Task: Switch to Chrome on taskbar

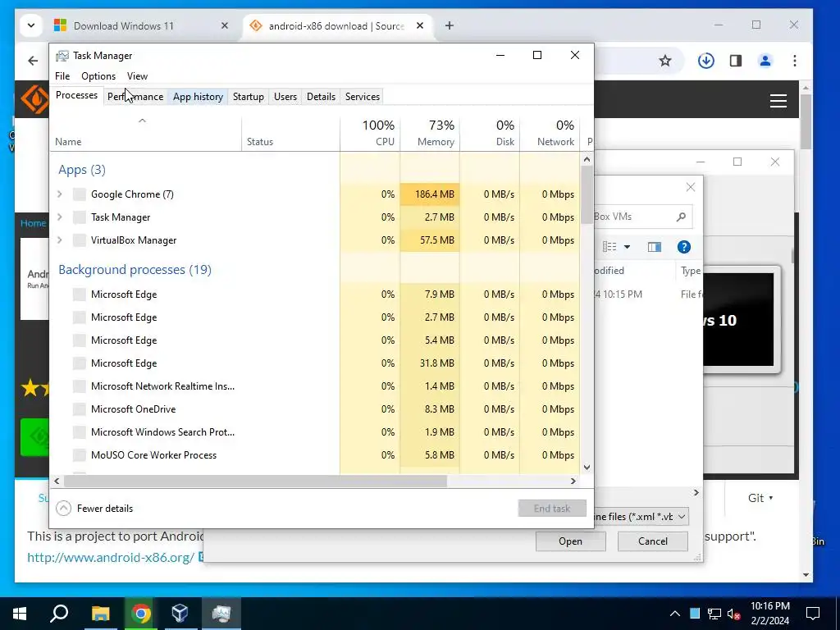Action: [x=141, y=613]
